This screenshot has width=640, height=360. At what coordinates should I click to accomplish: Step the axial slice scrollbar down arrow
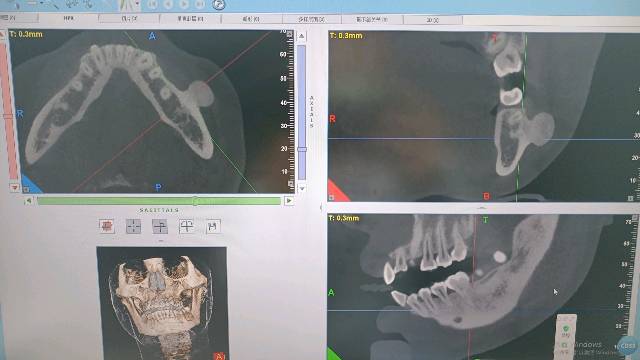click(302, 189)
